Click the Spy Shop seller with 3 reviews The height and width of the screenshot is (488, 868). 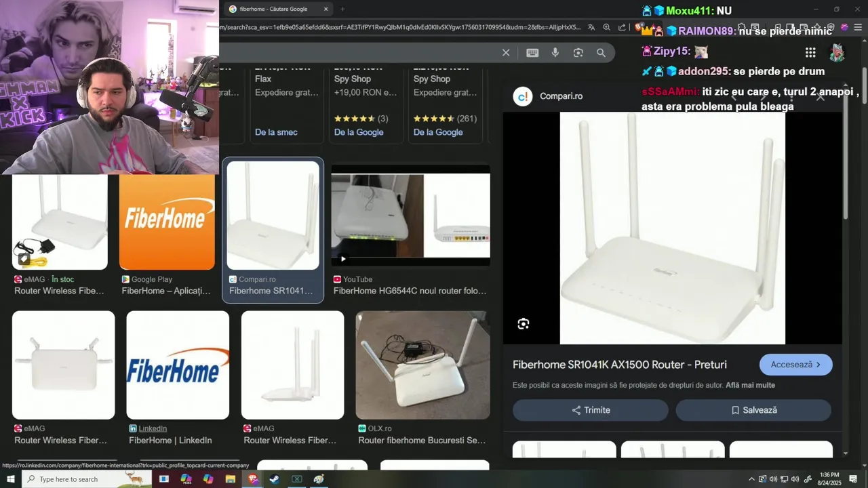352,79
